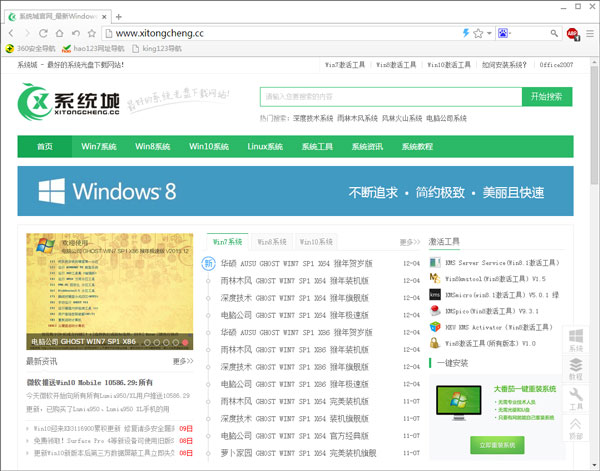Open the browser home icon
Viewport: 600px width, 471px height.
point(59,33)
